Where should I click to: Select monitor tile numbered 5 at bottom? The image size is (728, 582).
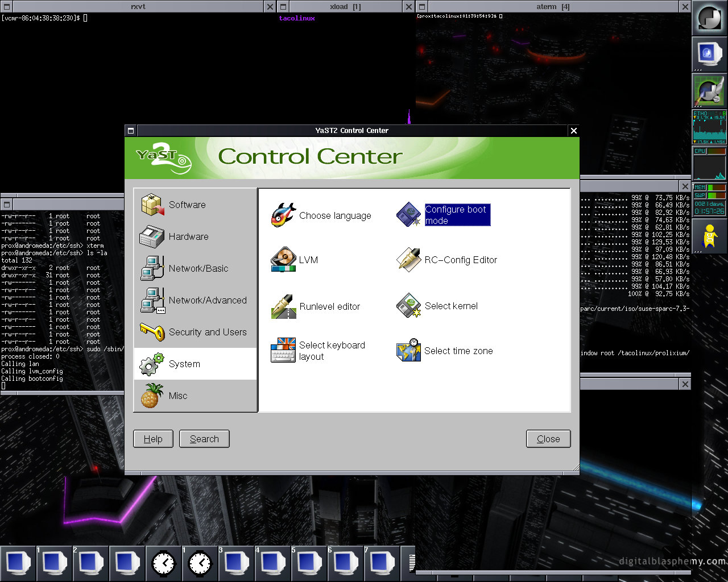[x=309, y=563]
